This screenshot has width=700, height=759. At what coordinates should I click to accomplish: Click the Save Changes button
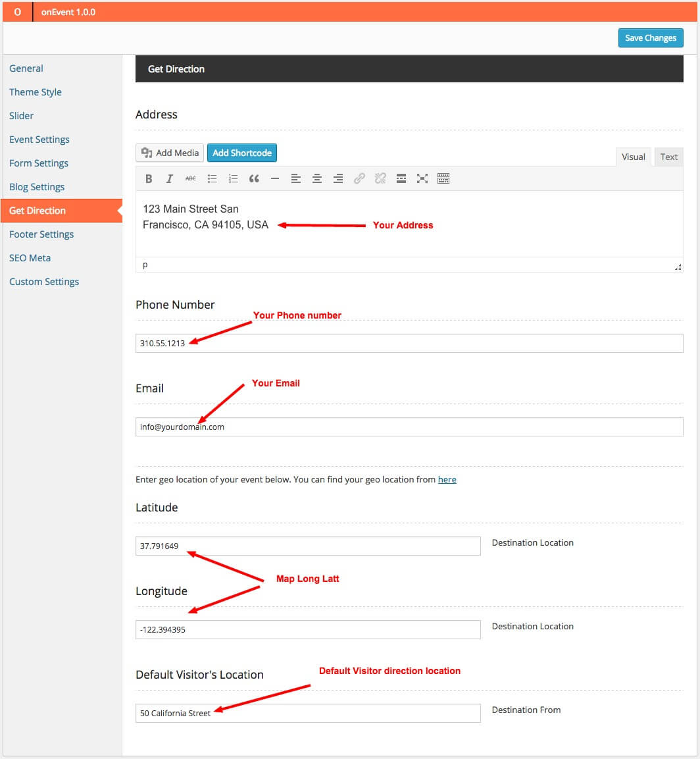[x=650, y=38]
